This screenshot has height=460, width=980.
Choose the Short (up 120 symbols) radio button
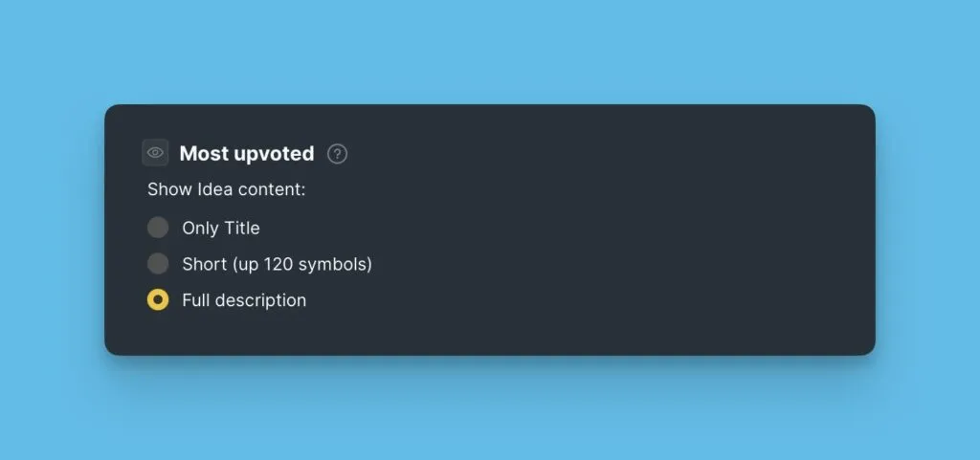point(158,264)
